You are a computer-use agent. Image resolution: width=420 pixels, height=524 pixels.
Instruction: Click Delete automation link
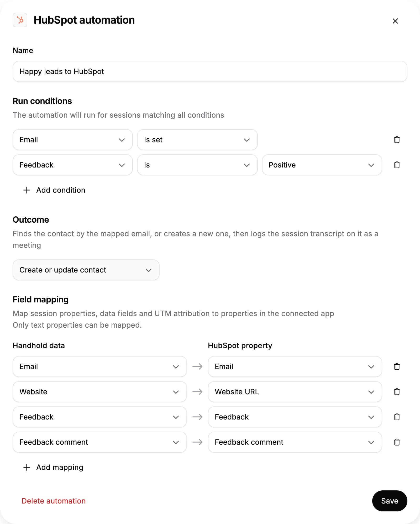tap(54, 501)
